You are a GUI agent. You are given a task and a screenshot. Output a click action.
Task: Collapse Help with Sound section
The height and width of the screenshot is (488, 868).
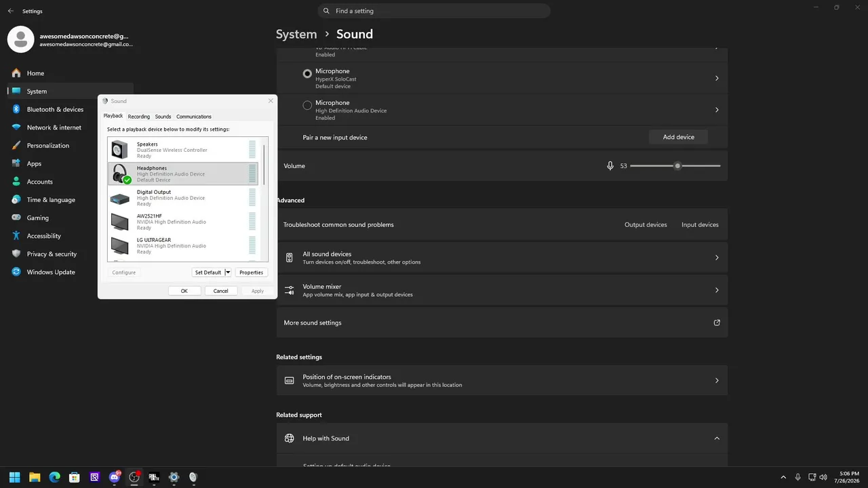click(717, 439)
